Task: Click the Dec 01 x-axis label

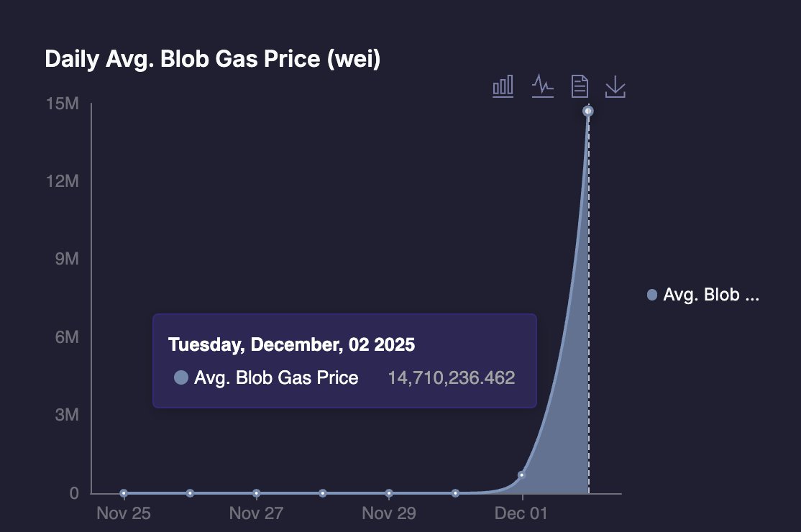Action: click(x=521, y=513)
